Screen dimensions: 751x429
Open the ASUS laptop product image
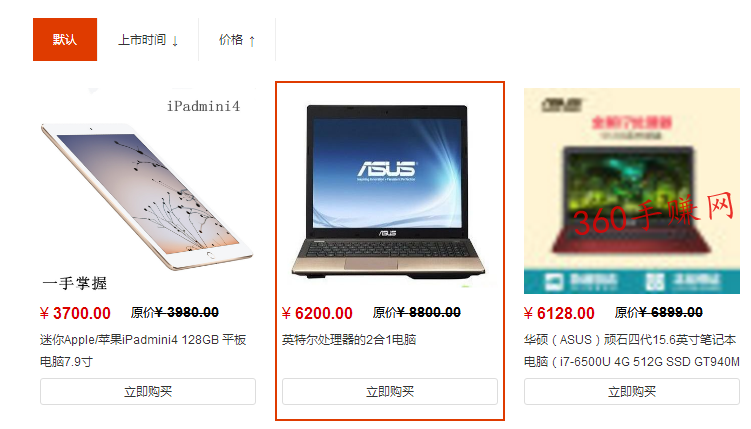point(389,191)
